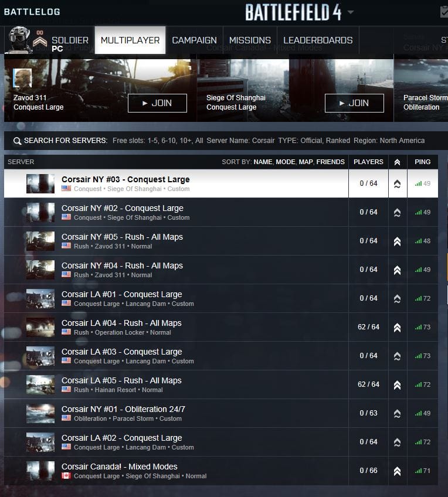
Task: Select Corsair NY #04 - Rush - All Maps
Action: tap(122, 265)
